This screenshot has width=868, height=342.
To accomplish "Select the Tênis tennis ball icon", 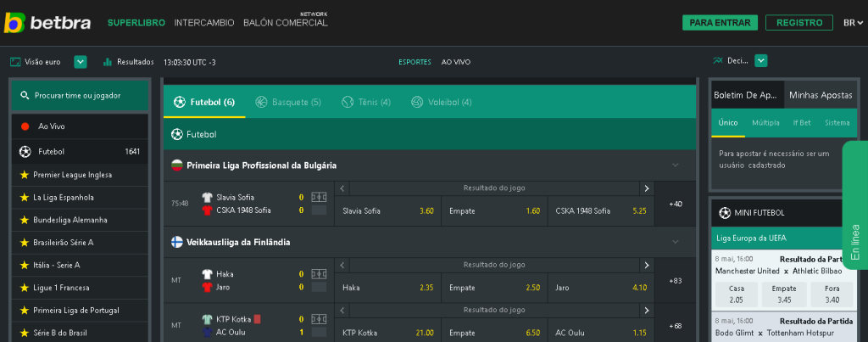I will [x=348, y=102].
